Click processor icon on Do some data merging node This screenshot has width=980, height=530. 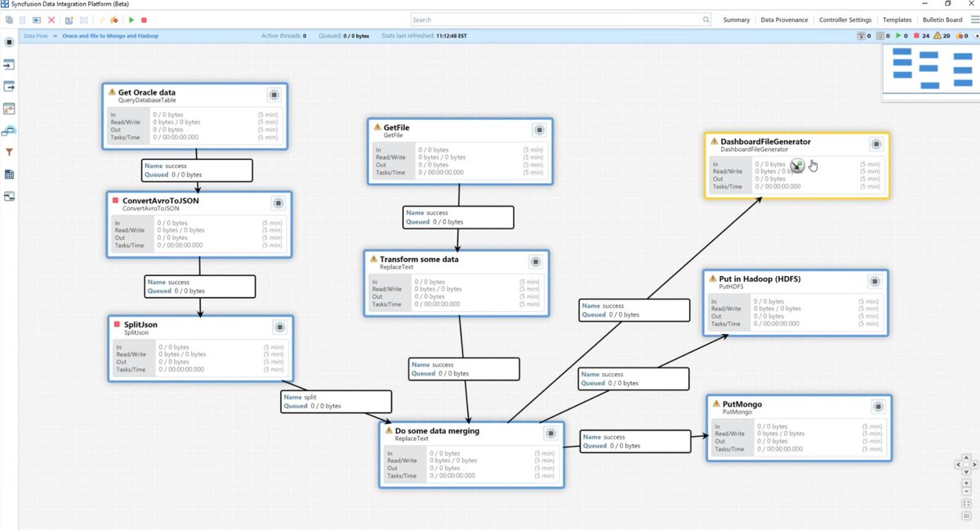[x=550, y=433]
